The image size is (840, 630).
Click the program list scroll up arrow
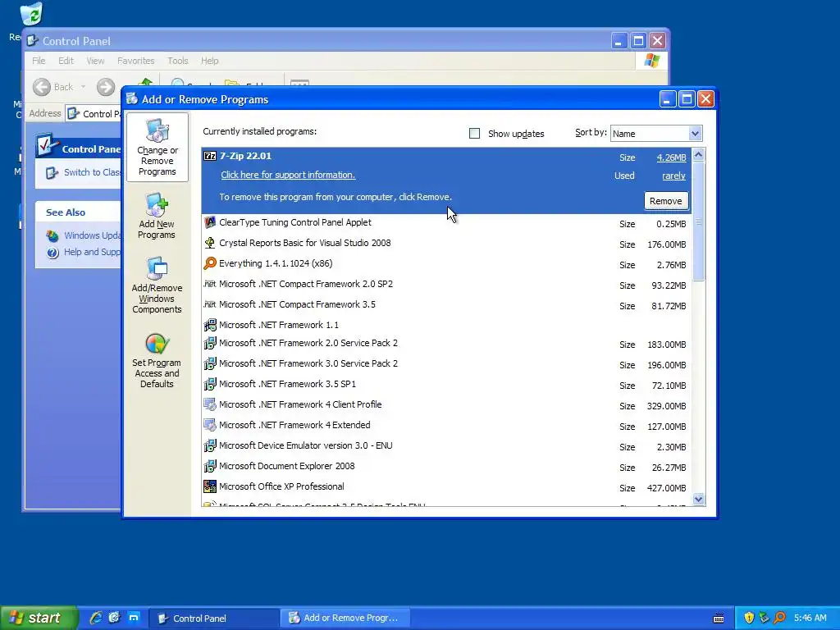tap(698, 155)
